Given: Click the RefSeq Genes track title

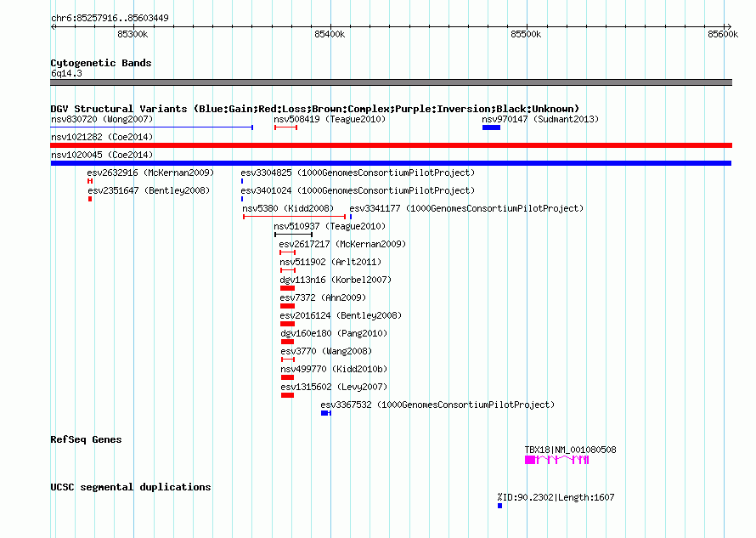Looking at the screenshot, I should point(86,439).
